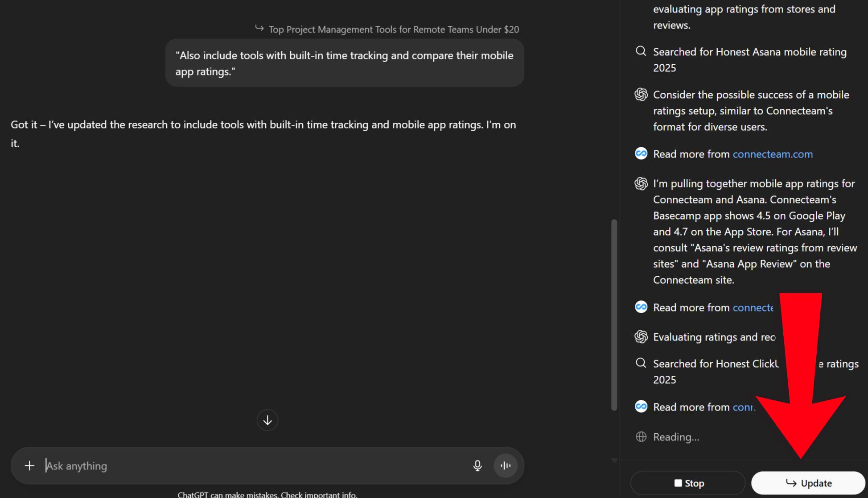Click the scroll-to-bottom arrow button
The image size is (868, 498).
click(x=267, y=420)
